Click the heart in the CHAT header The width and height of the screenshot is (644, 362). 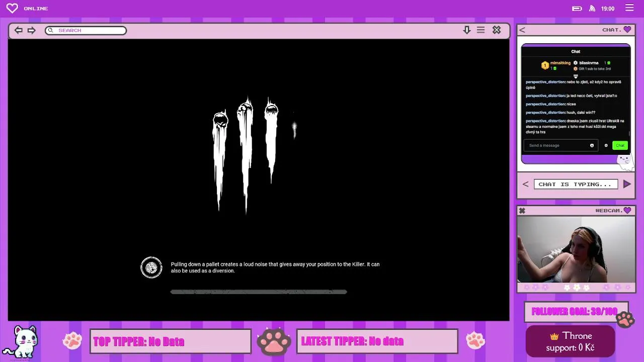pos(627,30)
